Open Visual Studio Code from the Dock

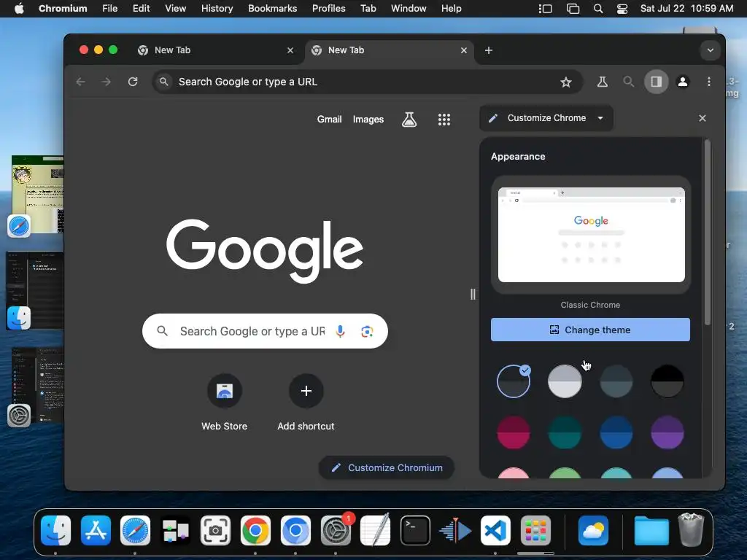(495, 530)
